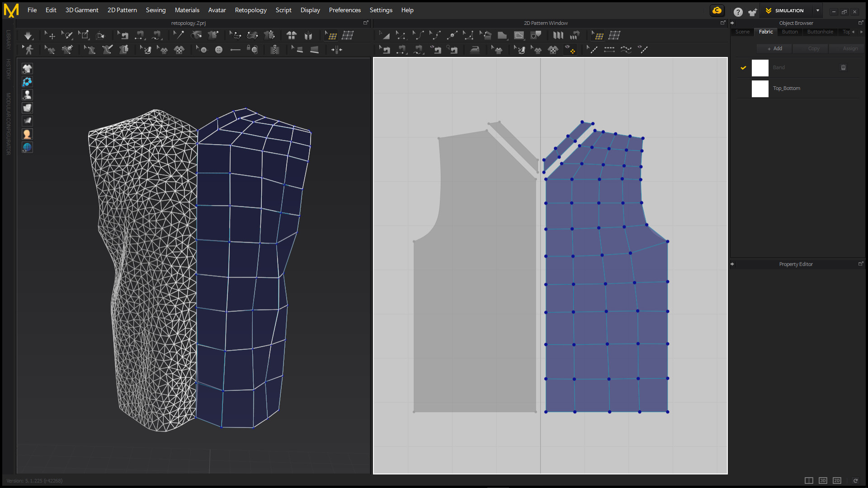Choose the Polygon pattern creation tool

pos(502,35)
